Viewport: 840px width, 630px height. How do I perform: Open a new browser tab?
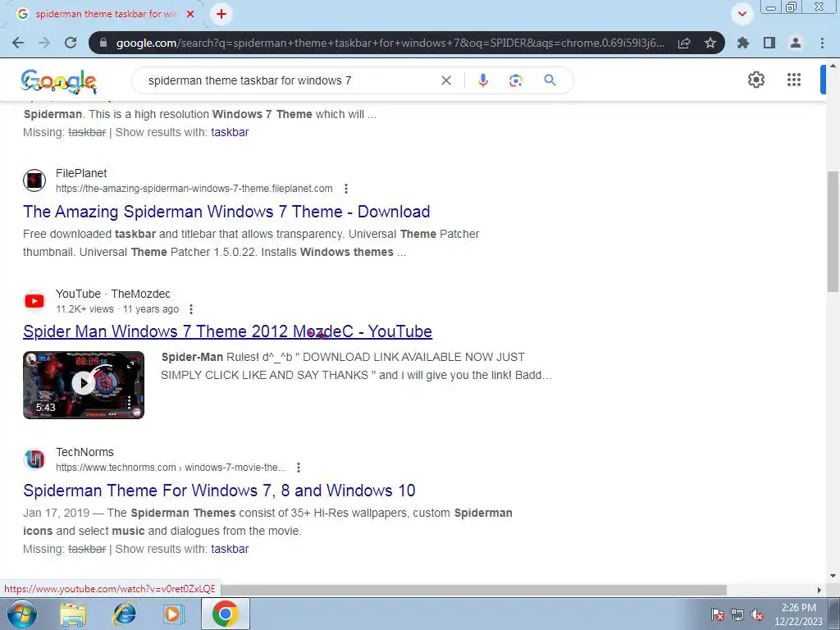(221, 14)
